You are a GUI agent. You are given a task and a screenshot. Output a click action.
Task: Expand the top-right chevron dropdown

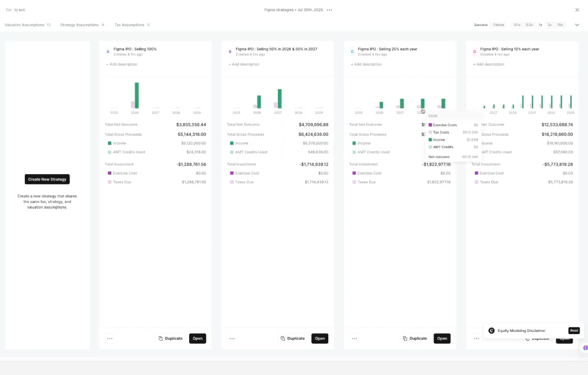pos(577,25)
